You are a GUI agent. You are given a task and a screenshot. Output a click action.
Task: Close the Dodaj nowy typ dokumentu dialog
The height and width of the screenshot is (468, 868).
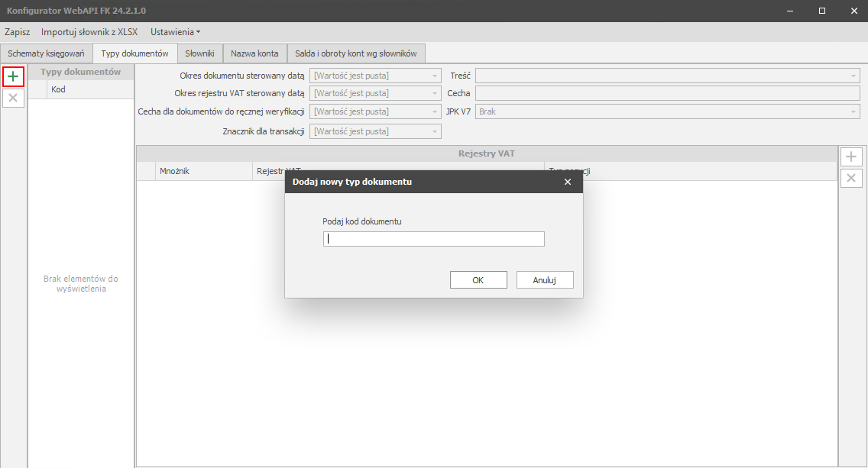pos(567,182)
